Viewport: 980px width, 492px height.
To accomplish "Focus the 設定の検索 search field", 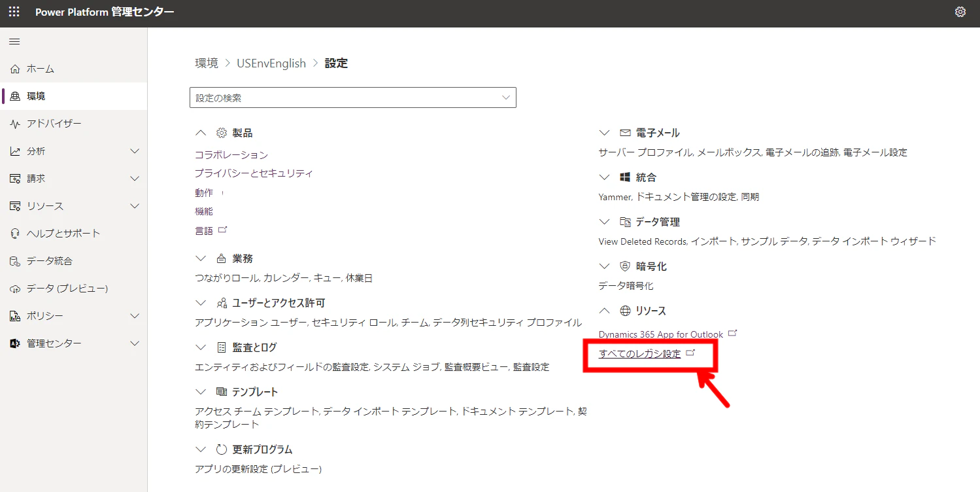I will [353, 97].
